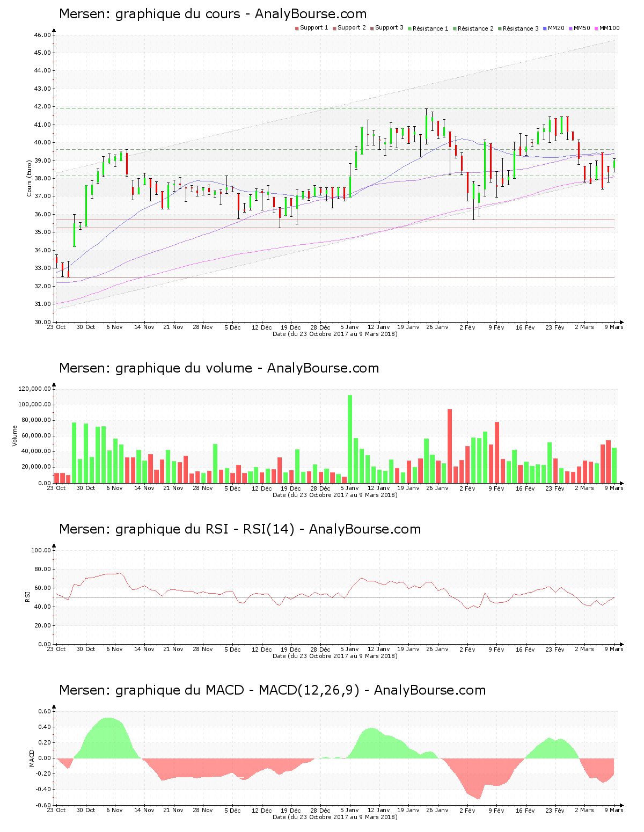Click the '5 Janv' date on price chart axis
Viewport: 644px width, 832px height.
point(349,327)
